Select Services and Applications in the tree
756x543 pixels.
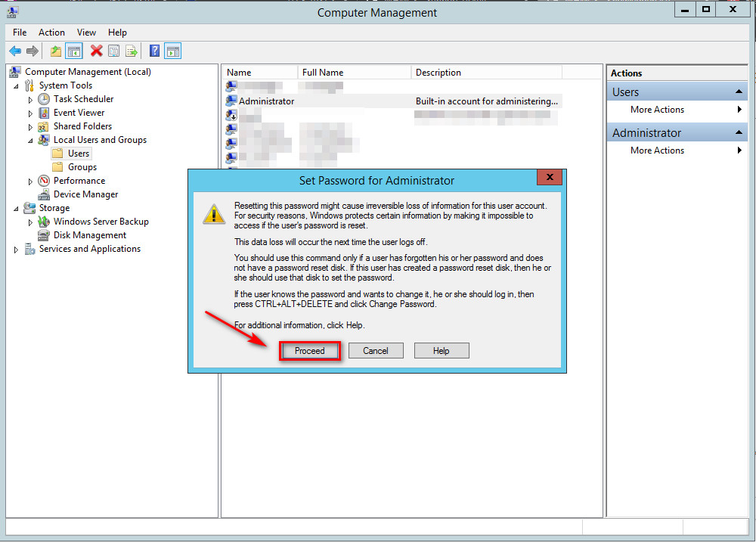90,249
